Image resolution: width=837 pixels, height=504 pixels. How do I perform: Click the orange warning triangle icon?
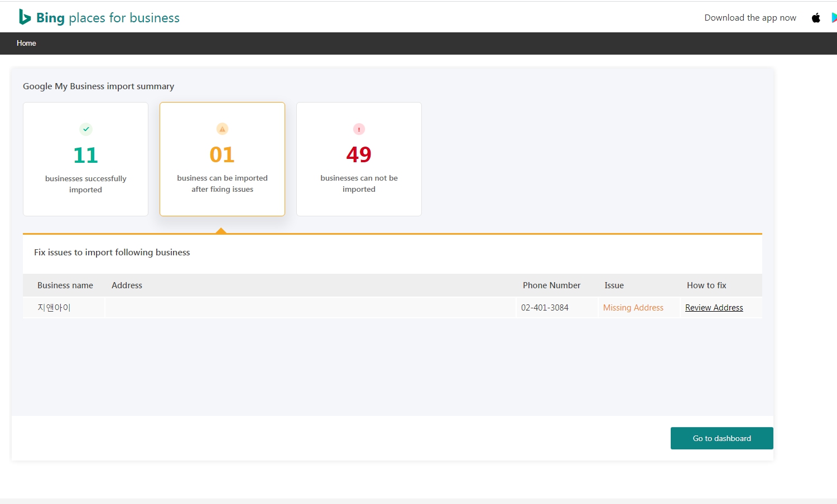pos(222,129)
